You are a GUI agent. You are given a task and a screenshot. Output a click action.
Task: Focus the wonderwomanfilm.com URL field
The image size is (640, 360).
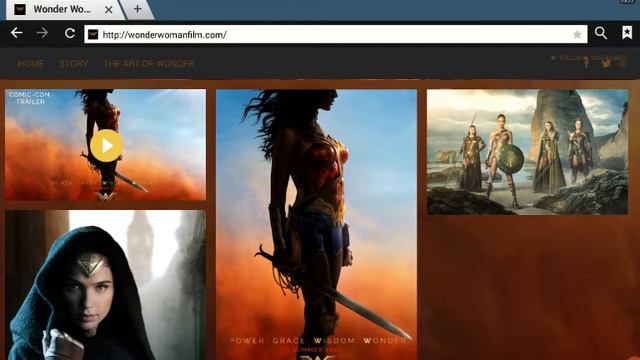336,34
